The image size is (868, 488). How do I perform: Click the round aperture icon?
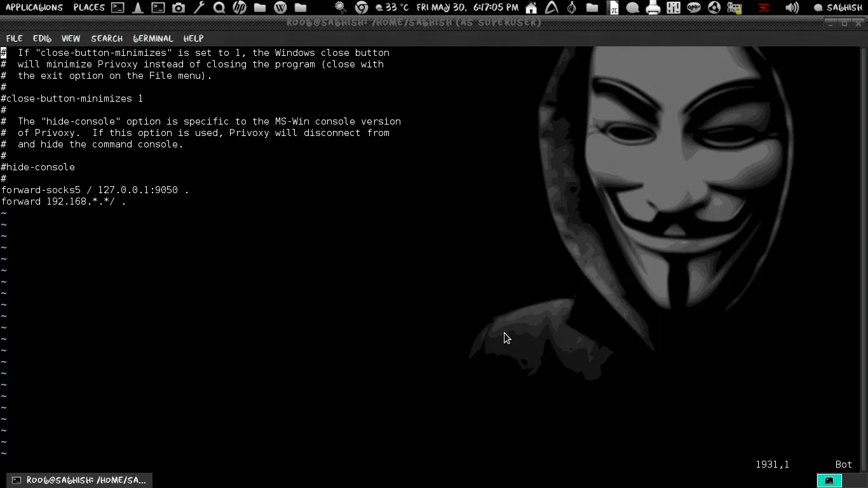click(x=714, y=8)
